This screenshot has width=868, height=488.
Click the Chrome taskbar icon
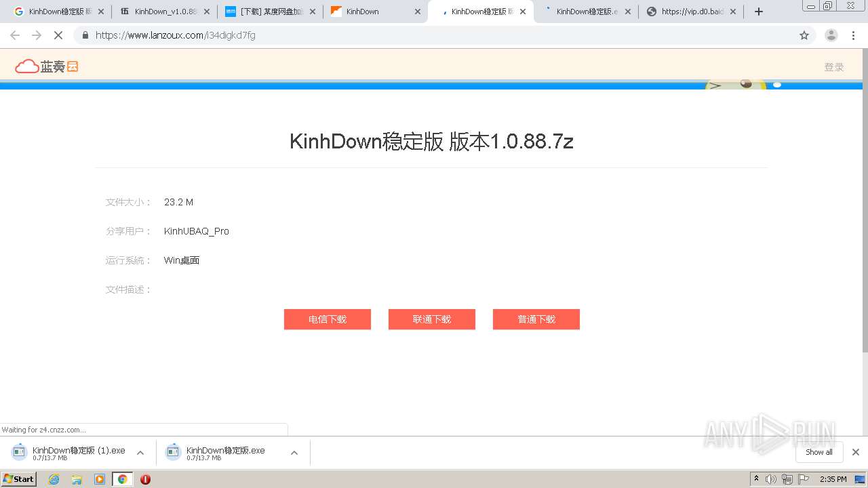[122, 479]
